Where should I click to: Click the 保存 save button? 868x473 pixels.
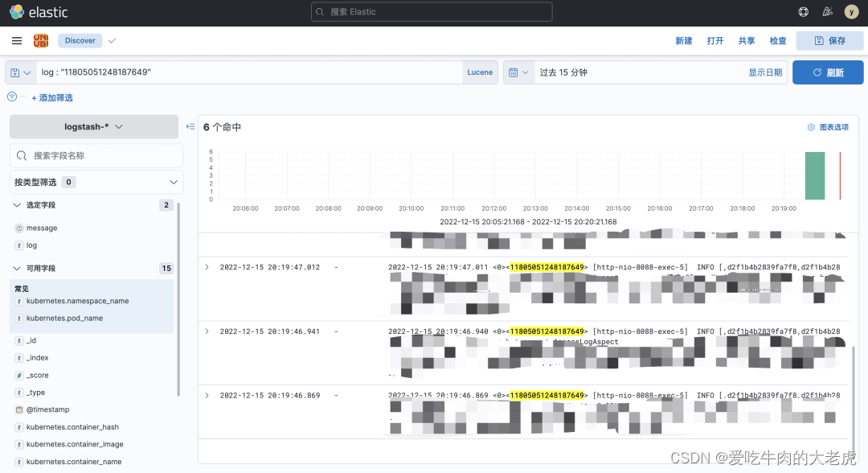coord(829,40)
